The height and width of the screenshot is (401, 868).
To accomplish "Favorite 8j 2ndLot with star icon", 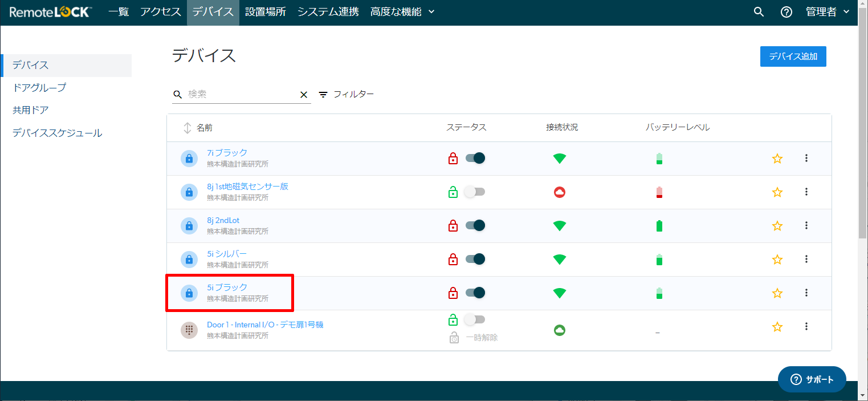I will [777, 226].
